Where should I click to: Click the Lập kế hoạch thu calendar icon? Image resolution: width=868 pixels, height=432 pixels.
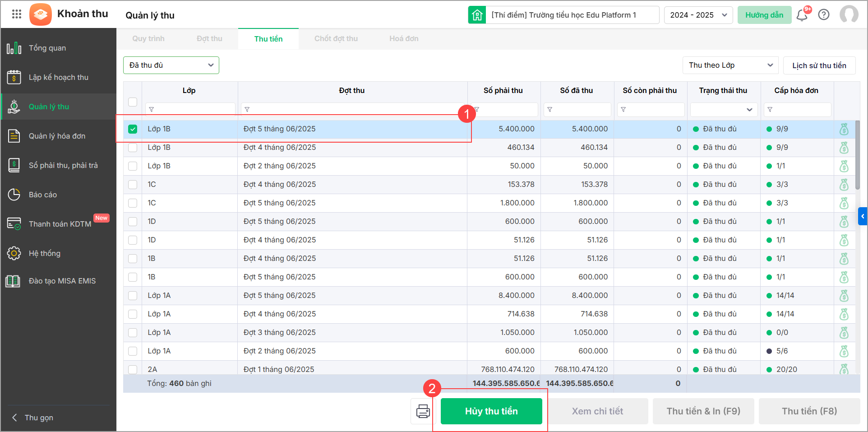[14, 77]
